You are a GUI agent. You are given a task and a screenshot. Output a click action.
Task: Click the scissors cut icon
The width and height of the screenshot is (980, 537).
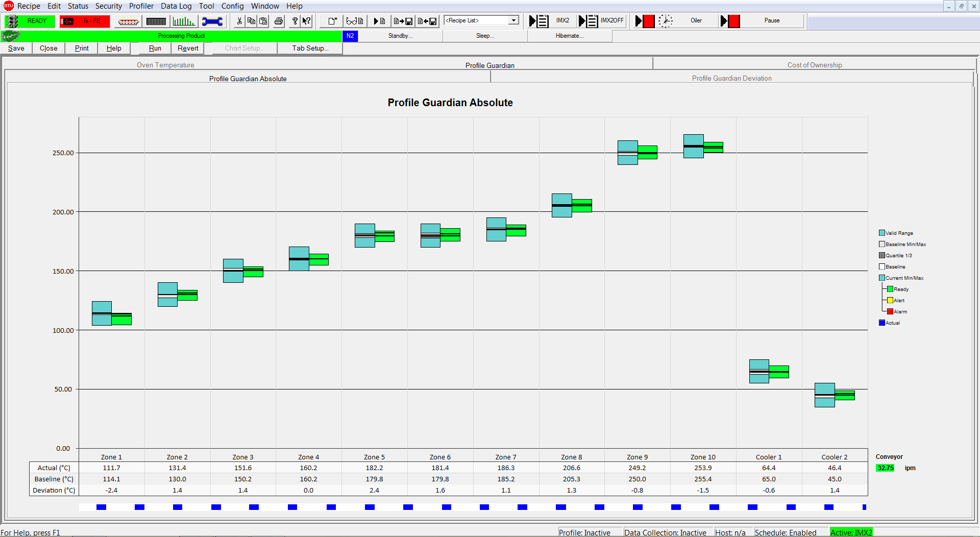[239, 21]
